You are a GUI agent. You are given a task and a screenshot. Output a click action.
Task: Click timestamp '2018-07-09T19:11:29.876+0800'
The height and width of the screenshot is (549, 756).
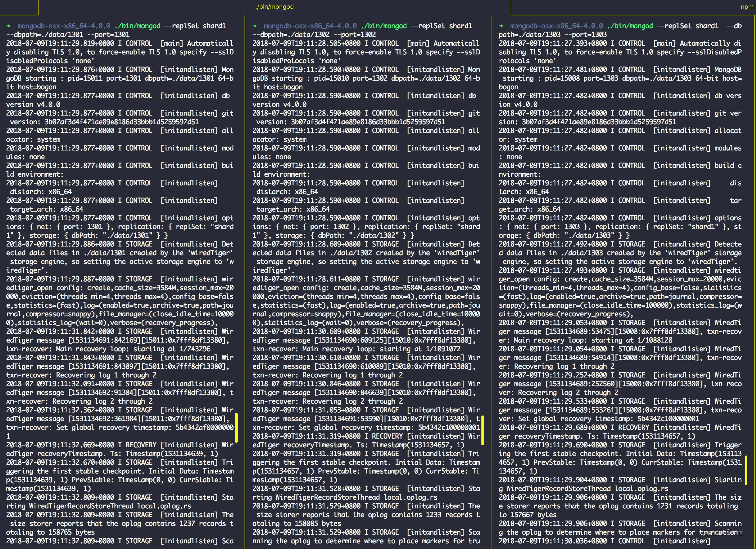(x=60, y=70)
